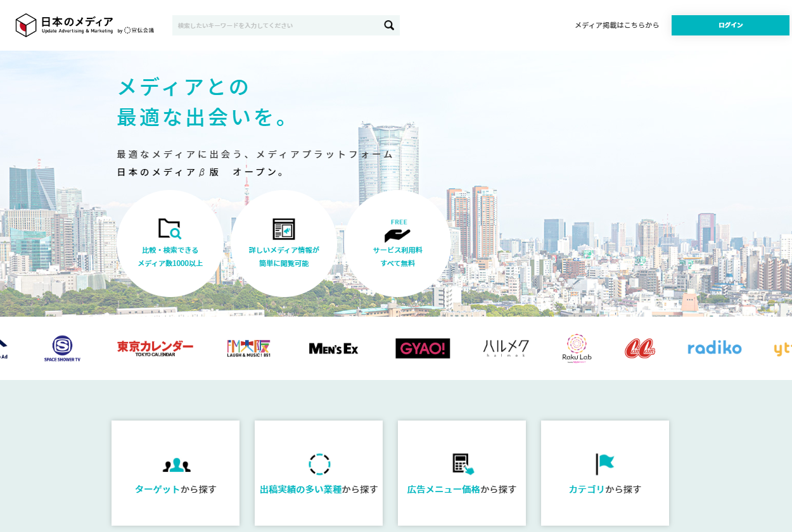Viewport: 792px width, 532px height.
Task: Click the dashed circle icon above 出稿実績の多い業種
Action: [319, 463]
